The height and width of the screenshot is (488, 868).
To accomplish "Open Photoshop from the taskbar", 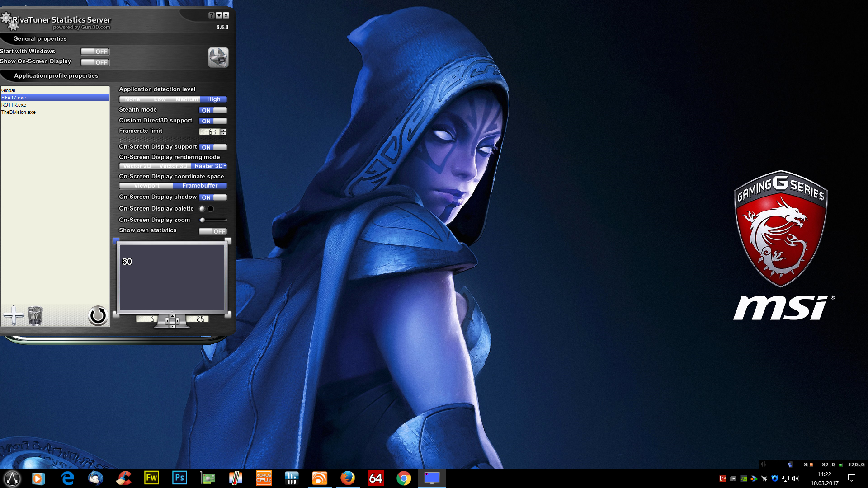I will (179, 478).
